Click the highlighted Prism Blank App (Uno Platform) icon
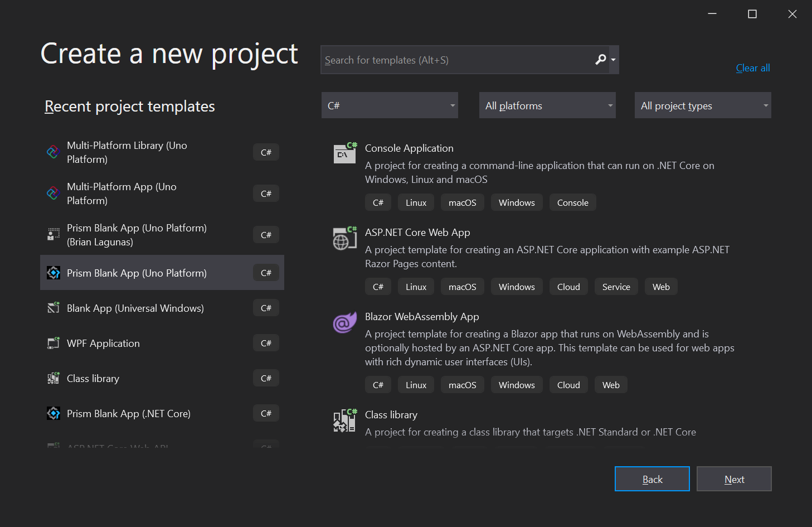The width and height of the screenshot is (812, 527). click(54, 273)
